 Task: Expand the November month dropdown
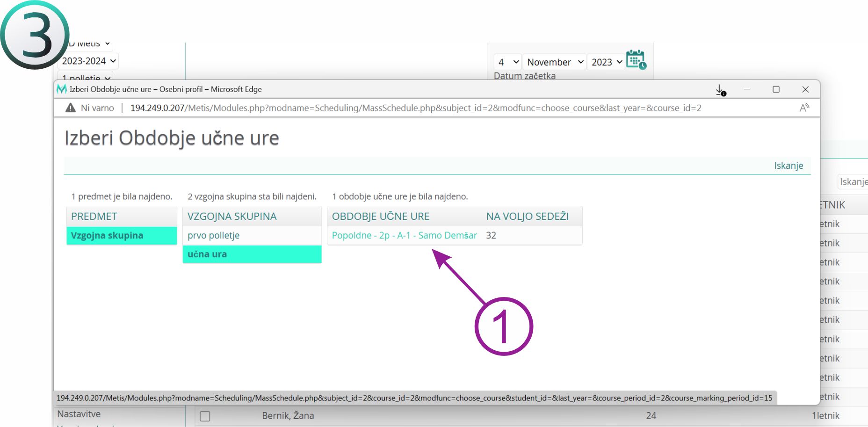[x=555, y=62]
